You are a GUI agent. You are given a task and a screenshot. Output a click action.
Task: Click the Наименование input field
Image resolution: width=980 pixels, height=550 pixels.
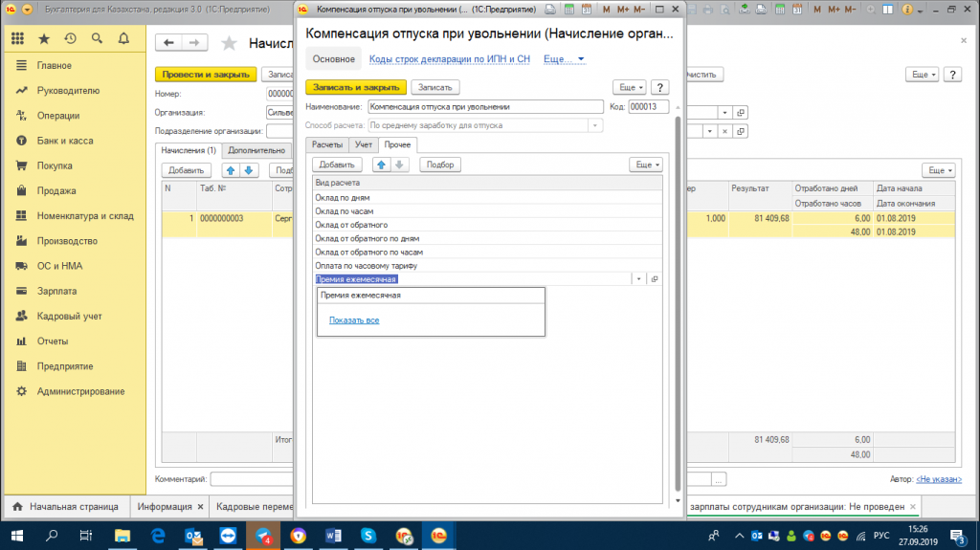pyautogui.click(x=485, y=107)
